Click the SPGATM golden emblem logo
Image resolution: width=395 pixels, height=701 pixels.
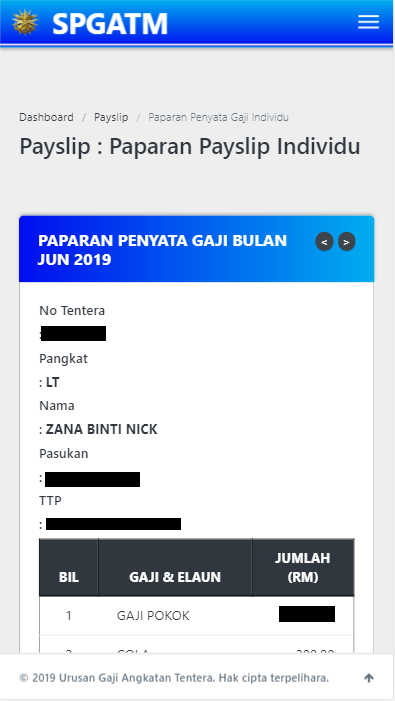click(25, 22)
